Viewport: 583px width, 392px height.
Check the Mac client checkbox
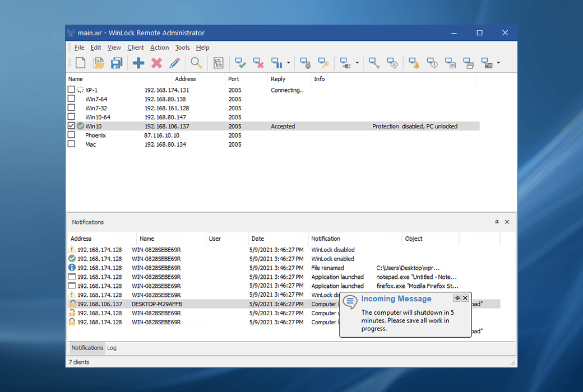tap(71, 144)
